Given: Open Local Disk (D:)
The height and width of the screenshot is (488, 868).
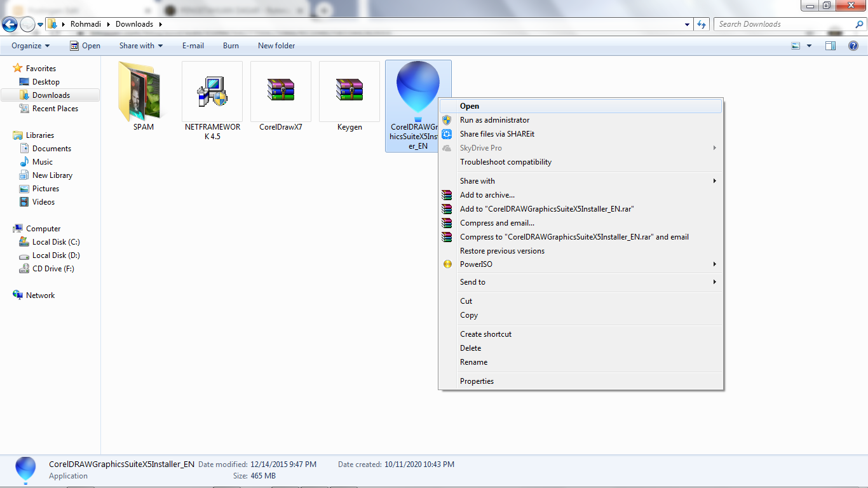Looking at the screenshot, I should pyautogui.click(x=56, y=255).
